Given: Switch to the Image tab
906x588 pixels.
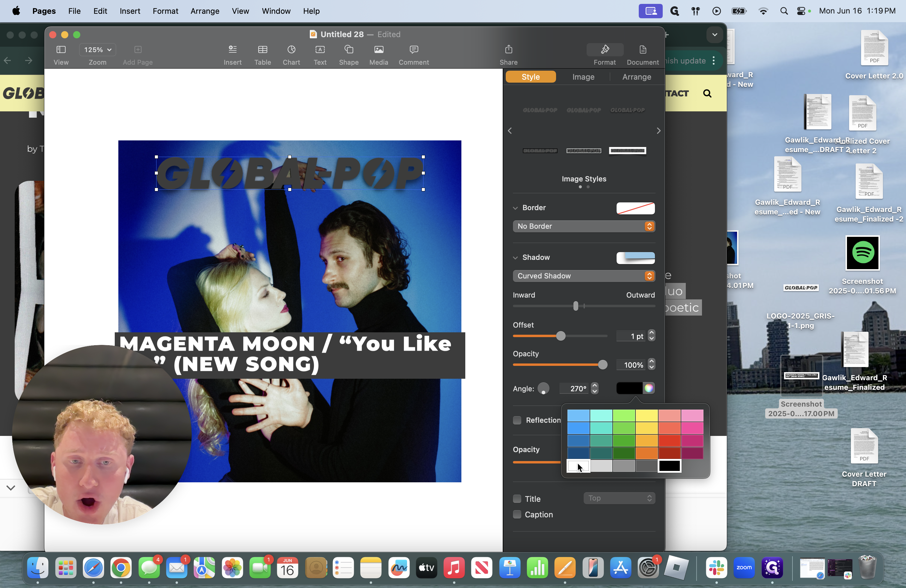Looking at the screenshot, I should (583, 77).
